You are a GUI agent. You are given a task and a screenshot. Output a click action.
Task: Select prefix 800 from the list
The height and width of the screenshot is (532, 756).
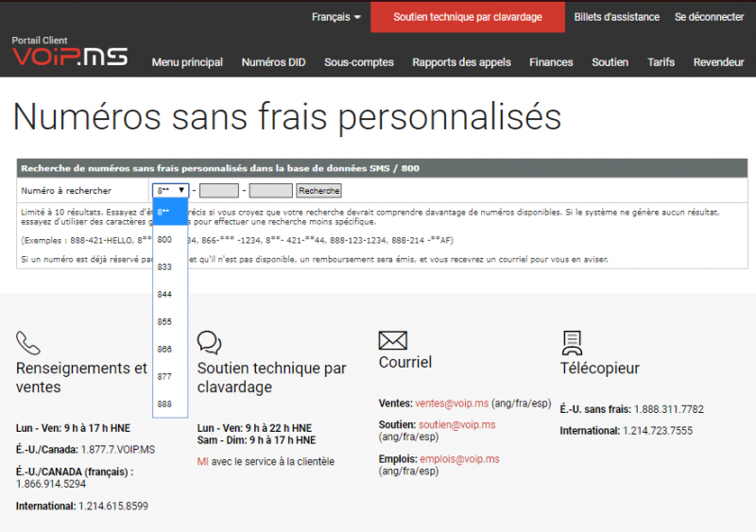pos(170,239)
